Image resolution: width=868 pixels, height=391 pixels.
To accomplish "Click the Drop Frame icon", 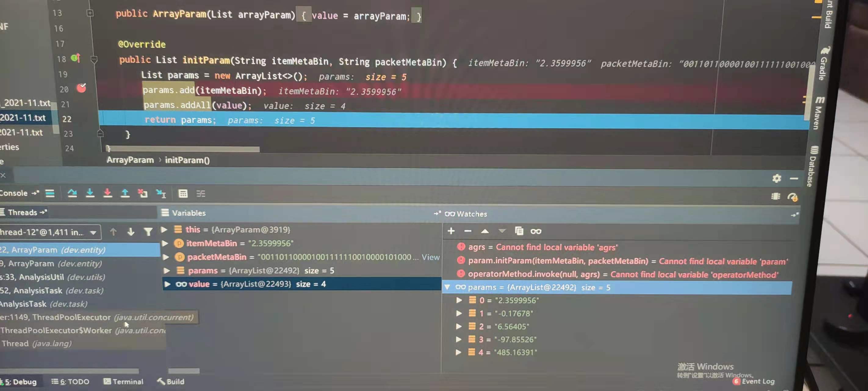I will tap(142, 193).
